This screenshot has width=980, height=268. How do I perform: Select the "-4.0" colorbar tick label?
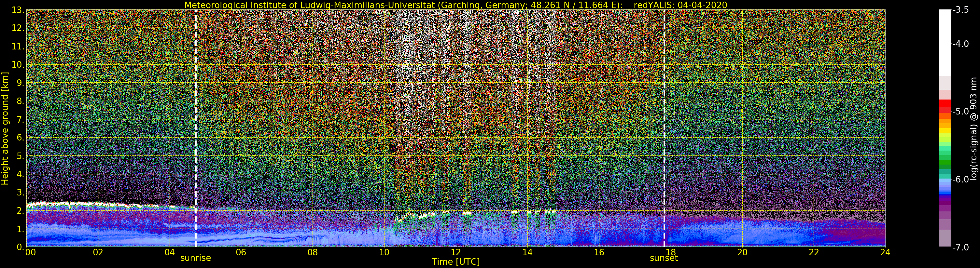960,44
